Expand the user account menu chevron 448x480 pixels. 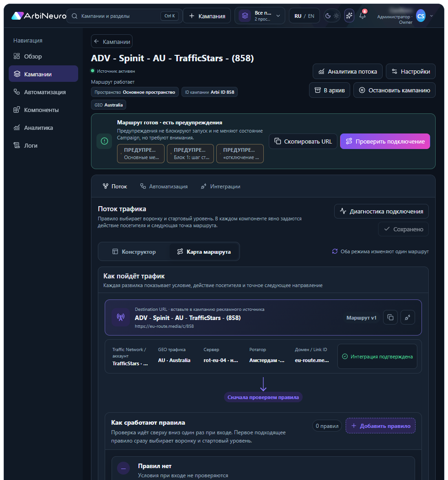pyautogui.click(x=432, y=16)
